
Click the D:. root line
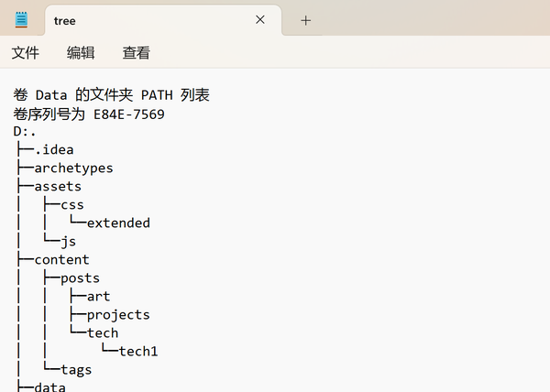tap(26, 132)
